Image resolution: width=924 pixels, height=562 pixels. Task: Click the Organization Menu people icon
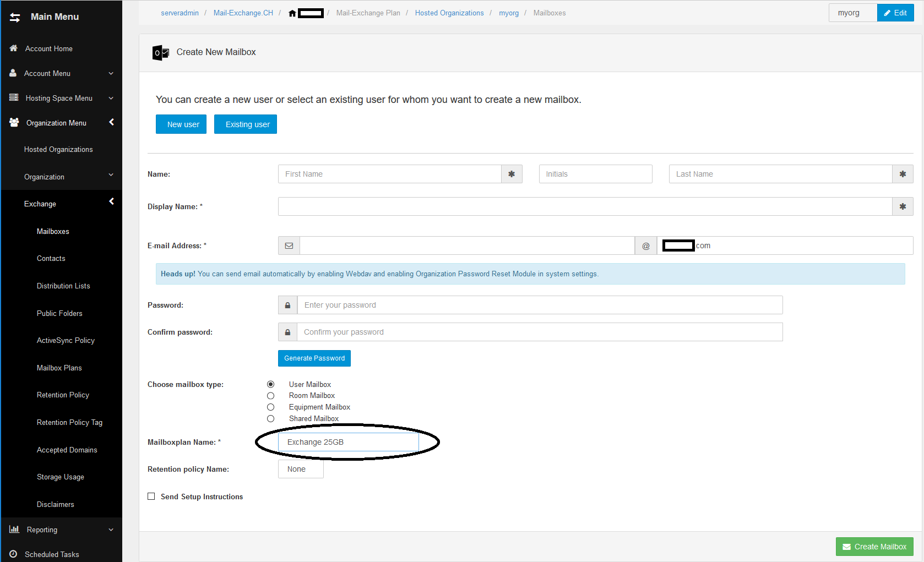[14, 122]
